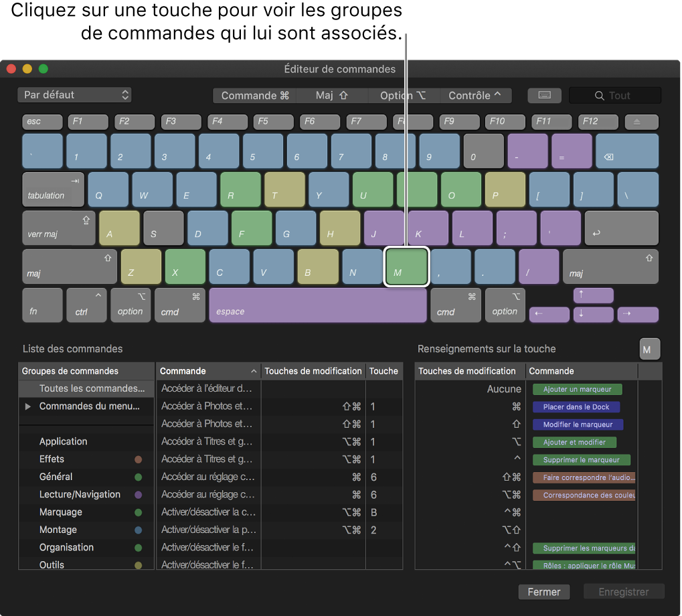The width and height of the screenshot is (682, 616).
Task: Toggle the left ctrl key on keyboard
Action: coord(86,305)
